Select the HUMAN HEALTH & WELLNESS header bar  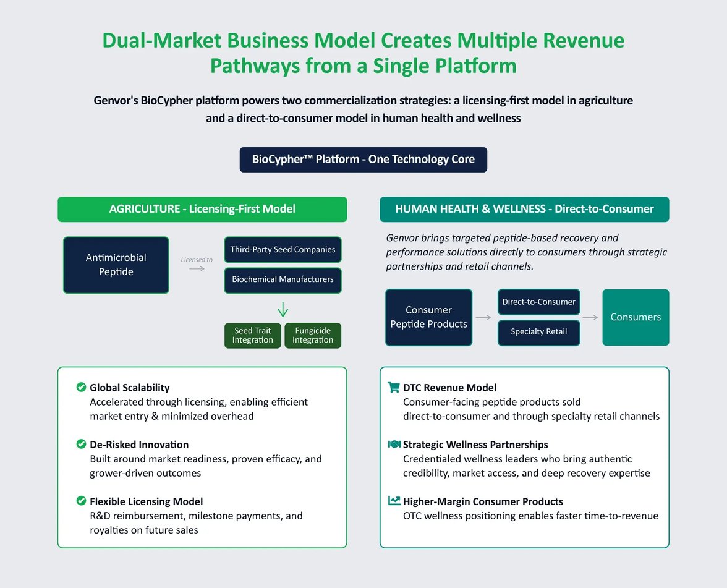524,209
